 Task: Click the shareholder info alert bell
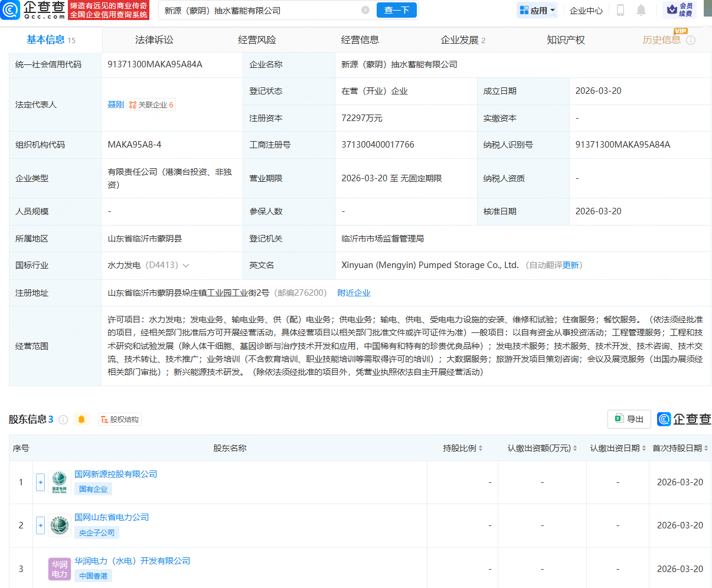pos(81,419)
